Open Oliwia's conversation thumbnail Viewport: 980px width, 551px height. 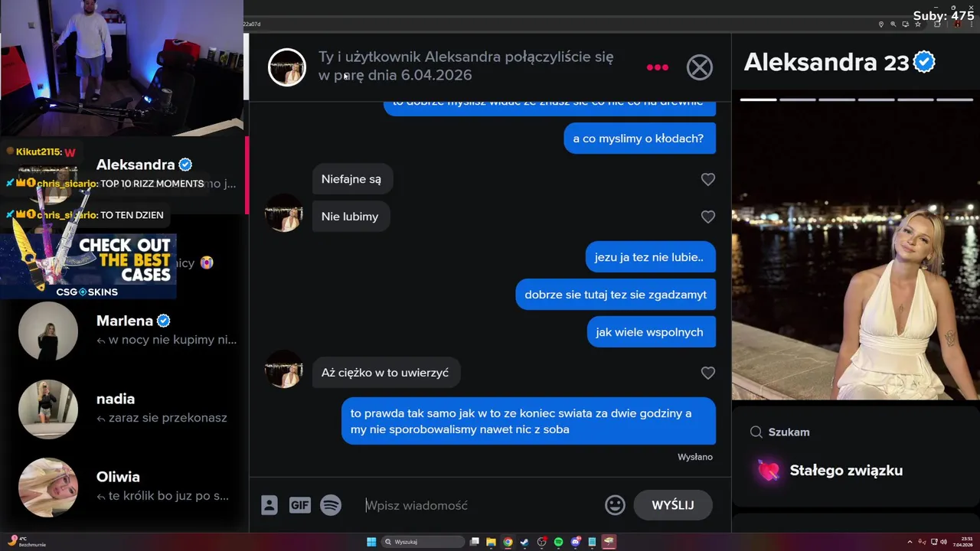pyautogui.click(x=48, y=487)
